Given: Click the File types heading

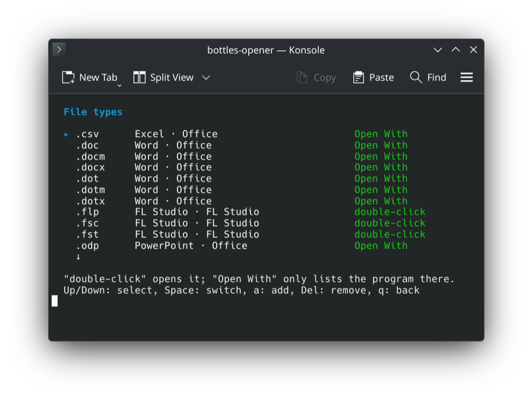Looking at the screenshot, I should pos(93,112).
